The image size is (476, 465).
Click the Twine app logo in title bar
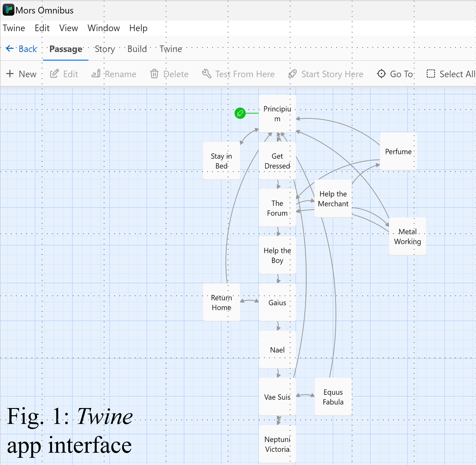click(x=8, y=10)
